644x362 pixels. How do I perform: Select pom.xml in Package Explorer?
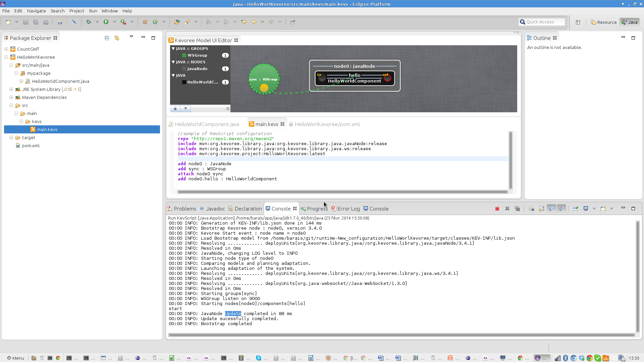click(x=31, y=145)
